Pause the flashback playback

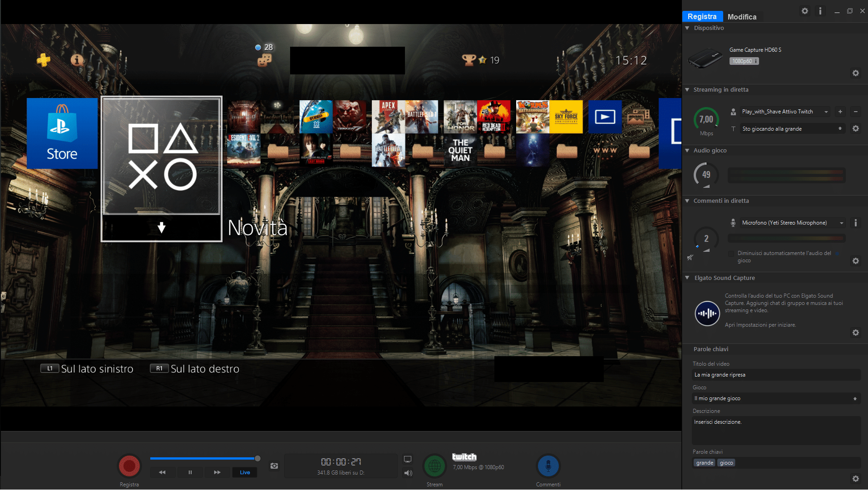190,472
